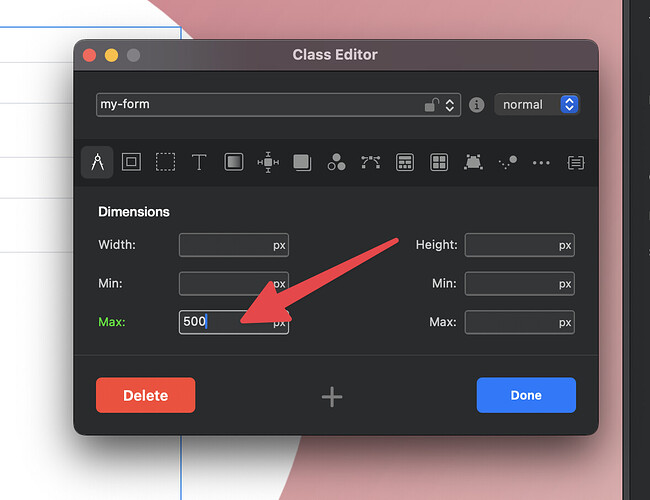Screen dimensions: 650x500
Task: Click the info icon next to class name
Action: point(476,105)
